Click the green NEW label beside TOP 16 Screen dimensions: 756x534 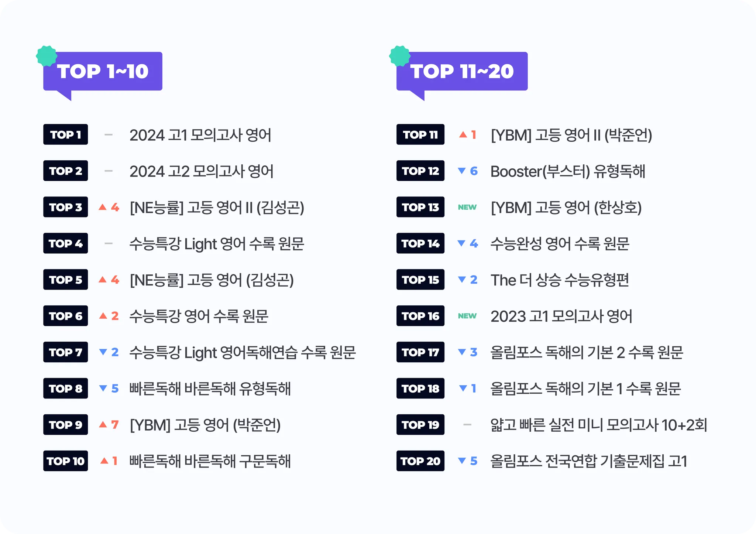467,316
